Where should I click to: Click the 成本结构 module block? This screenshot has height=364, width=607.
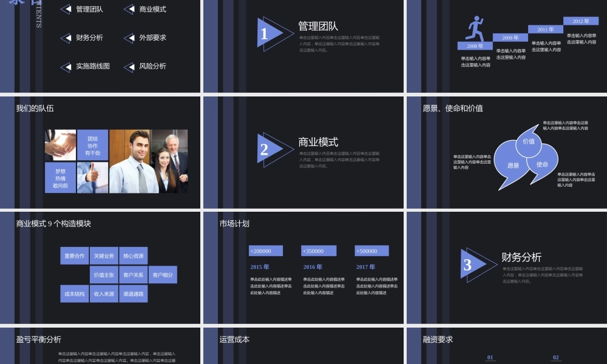(74, 294)
